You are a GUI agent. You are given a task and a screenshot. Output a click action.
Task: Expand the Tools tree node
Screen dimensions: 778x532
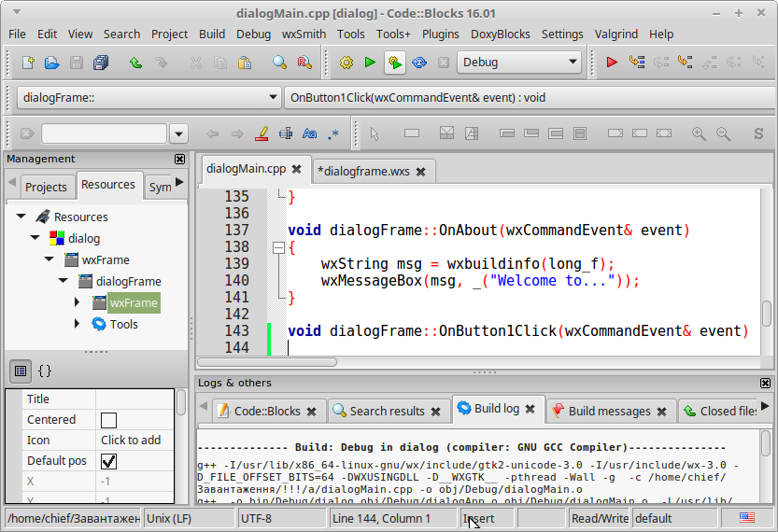78,324
